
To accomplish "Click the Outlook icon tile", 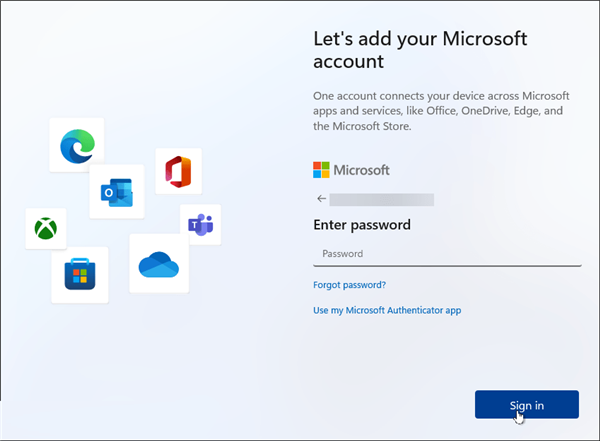I will pos(117,192).
